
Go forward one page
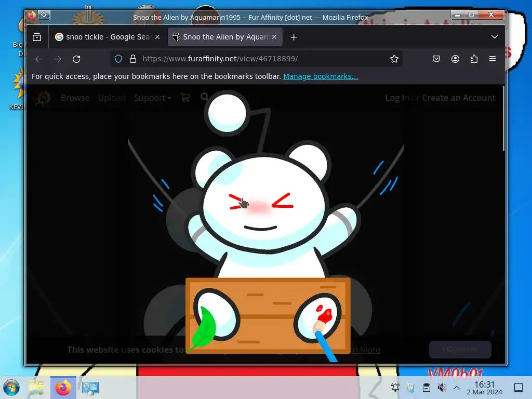(x=58, y=59)
